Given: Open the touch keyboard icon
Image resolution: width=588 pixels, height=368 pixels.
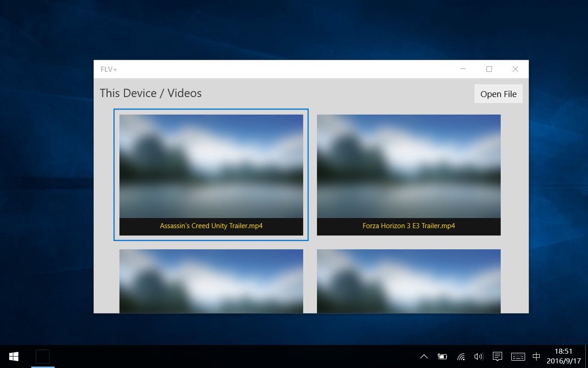Looking at the screenshot, I should (518, 356).
